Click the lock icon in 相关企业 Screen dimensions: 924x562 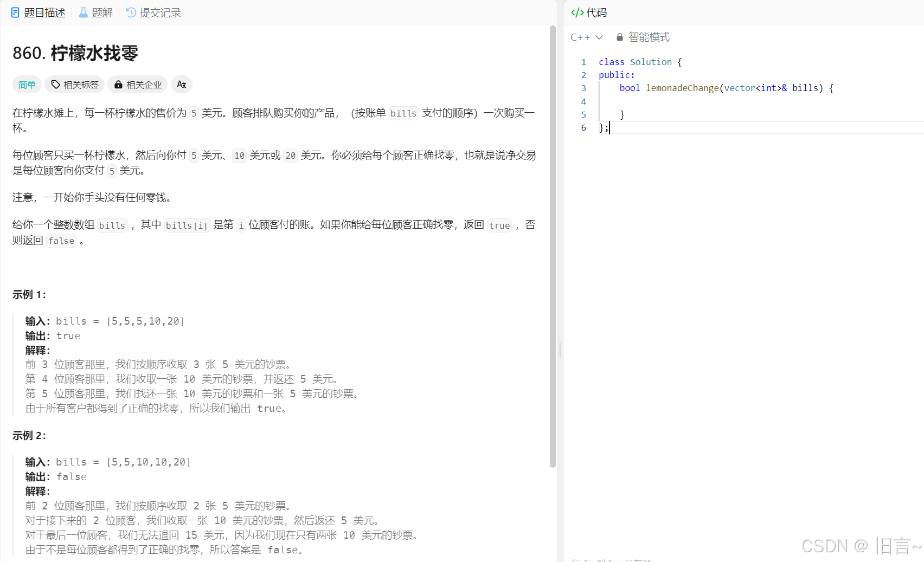[x=118, y=85]
